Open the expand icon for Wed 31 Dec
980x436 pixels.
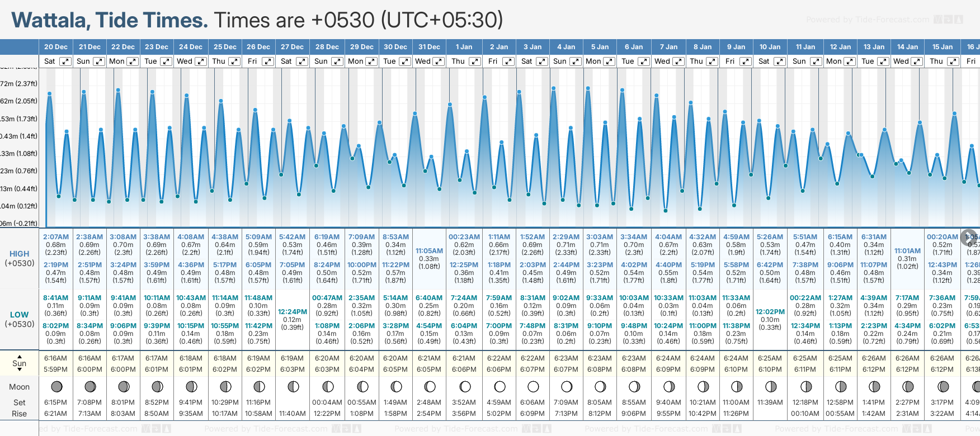coord(439,61)
